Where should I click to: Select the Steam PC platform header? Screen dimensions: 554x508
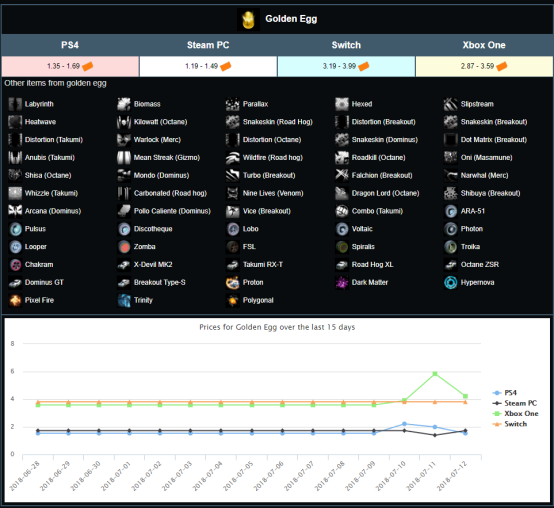tap(208, 45)
